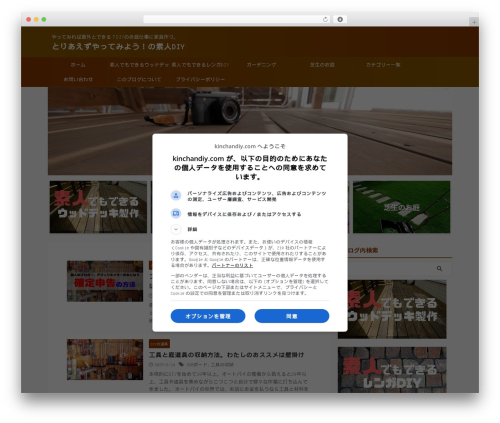Open a new browser tab with plus
This screenshot has width=500, height=423.
click(474, 22)
